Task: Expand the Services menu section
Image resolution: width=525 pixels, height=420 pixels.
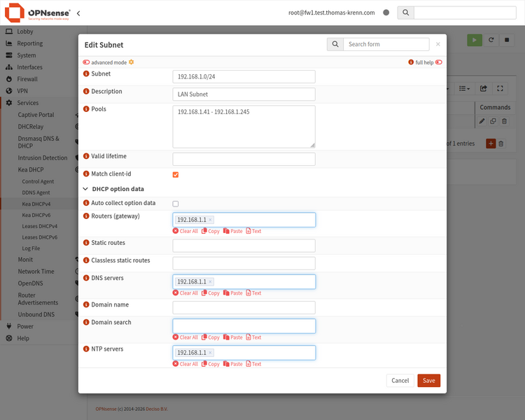Action: (x=28, y=103)
